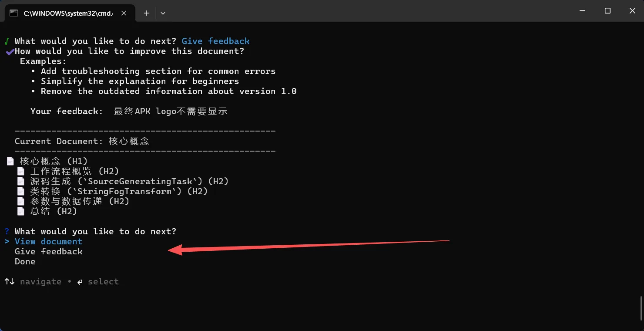The width and height of the screenshot is (644, 331).
Task: Choose the Give feedback option
Action: (48, 251)
